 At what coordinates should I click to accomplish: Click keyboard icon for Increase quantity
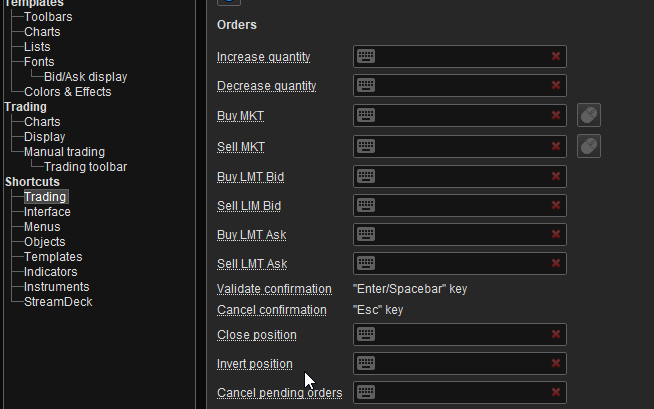[366, 57]
